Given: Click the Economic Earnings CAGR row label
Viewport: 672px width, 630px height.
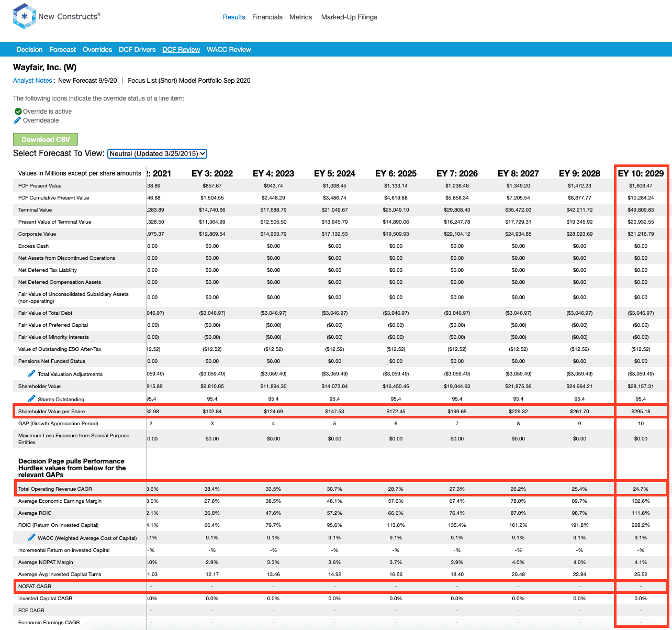Looking at the screenshot, I should point(49,623).
